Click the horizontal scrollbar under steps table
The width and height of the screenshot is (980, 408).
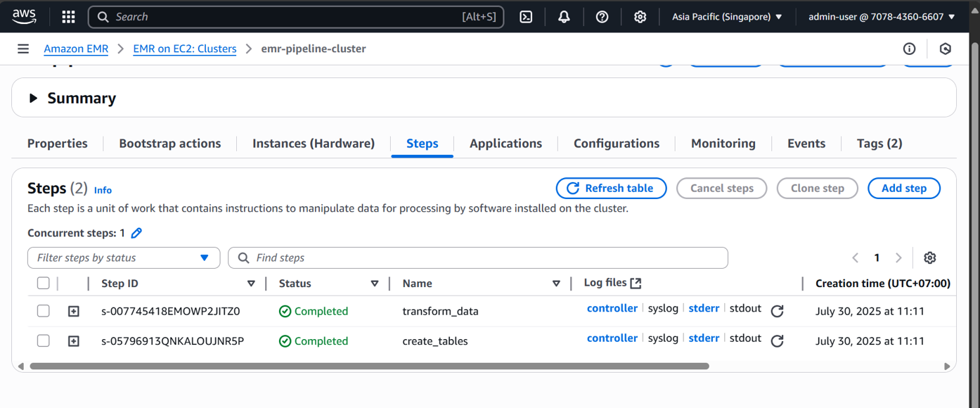click(x=369, y=366)
